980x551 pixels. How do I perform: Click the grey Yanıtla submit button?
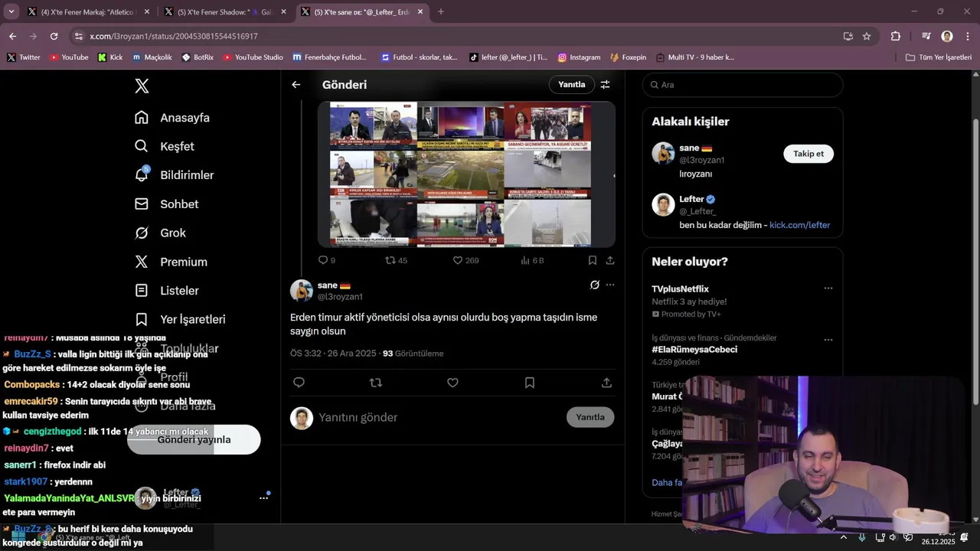point(590,417)
